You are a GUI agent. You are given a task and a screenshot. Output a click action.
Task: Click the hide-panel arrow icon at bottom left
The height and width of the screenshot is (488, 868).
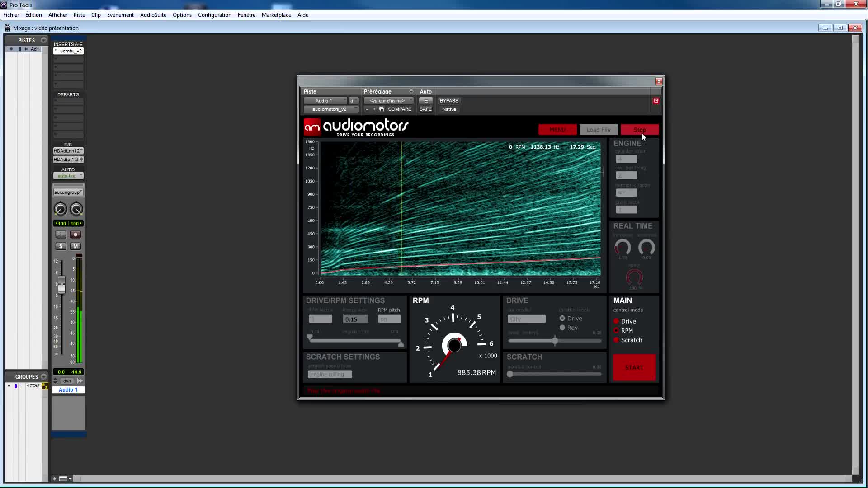[x=54, y=479]
